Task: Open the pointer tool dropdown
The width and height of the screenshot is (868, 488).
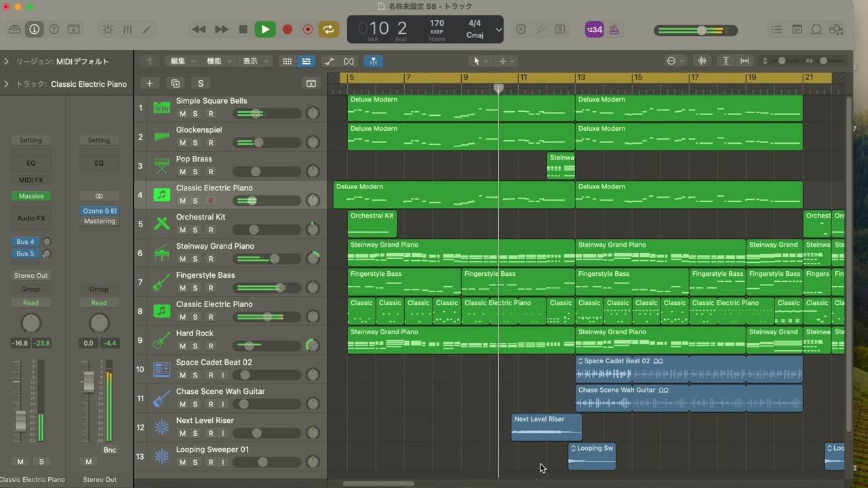Action: [x=480, y=61]
